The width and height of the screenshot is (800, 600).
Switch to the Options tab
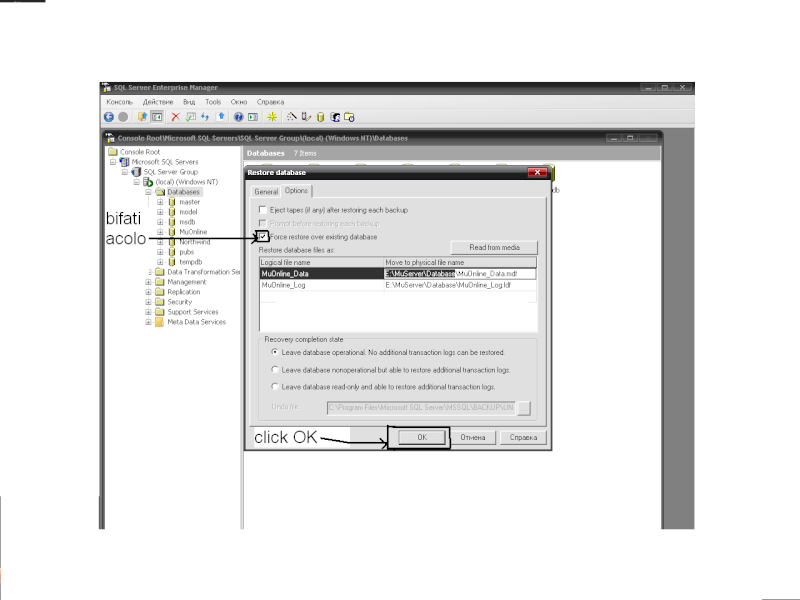296,190
